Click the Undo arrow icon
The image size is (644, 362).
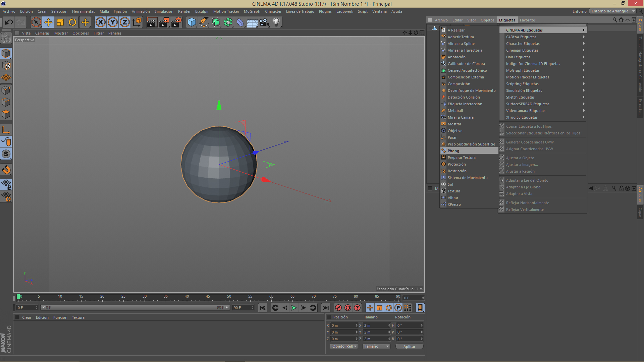[9, 22]
